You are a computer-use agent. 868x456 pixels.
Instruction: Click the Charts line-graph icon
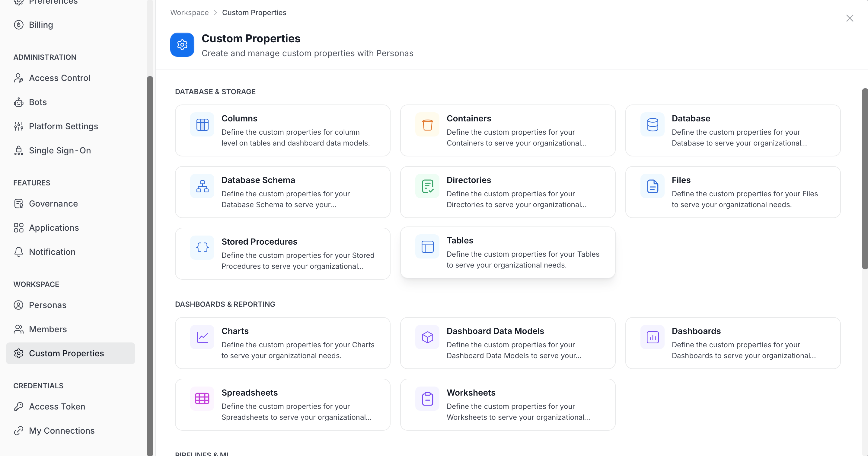202,337
